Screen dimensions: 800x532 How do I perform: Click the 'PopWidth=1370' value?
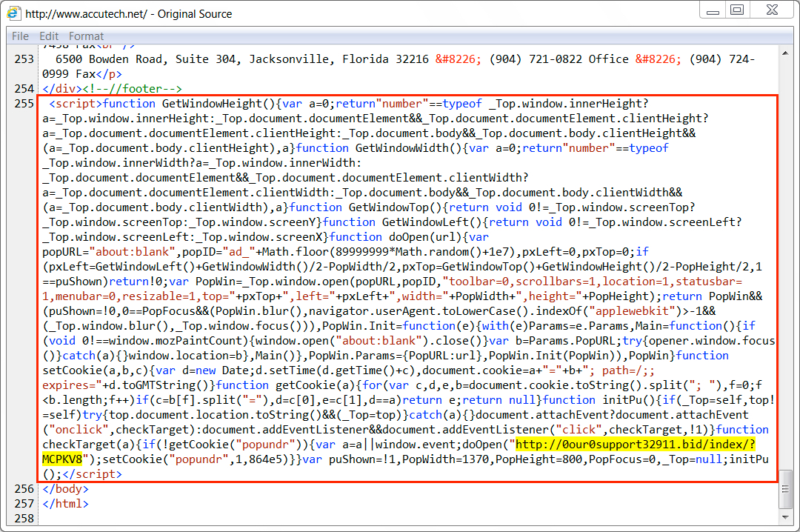(445, 459)
